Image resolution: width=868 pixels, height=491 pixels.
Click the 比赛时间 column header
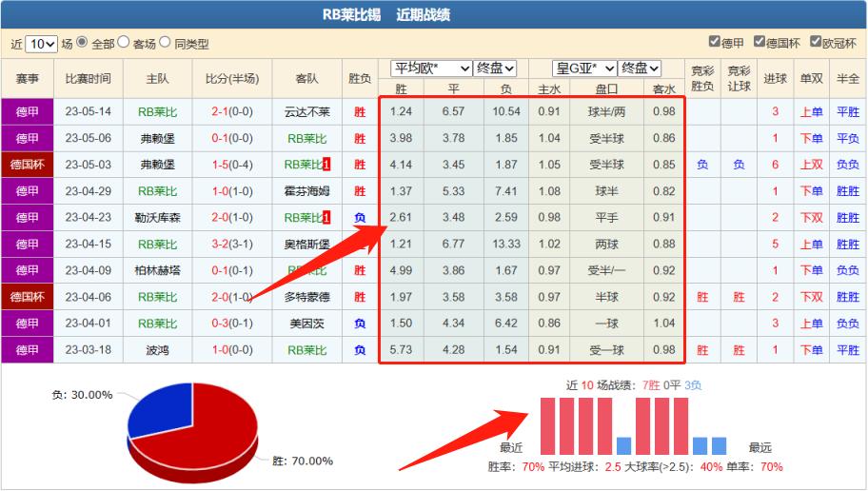pos(88,79)
